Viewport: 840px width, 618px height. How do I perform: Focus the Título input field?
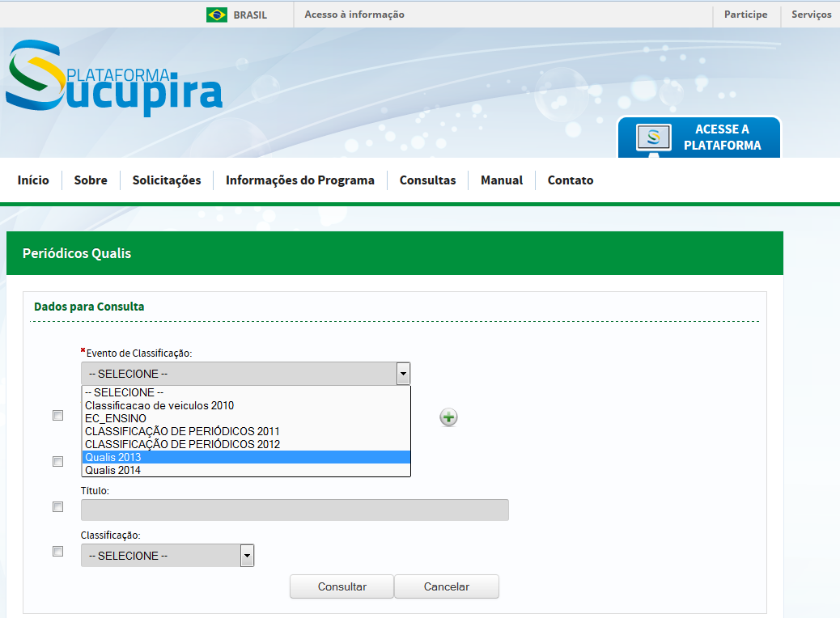tap(295, 510)
